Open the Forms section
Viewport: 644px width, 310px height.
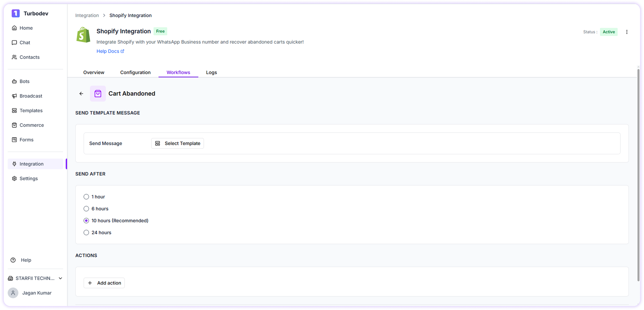point(14,140)
